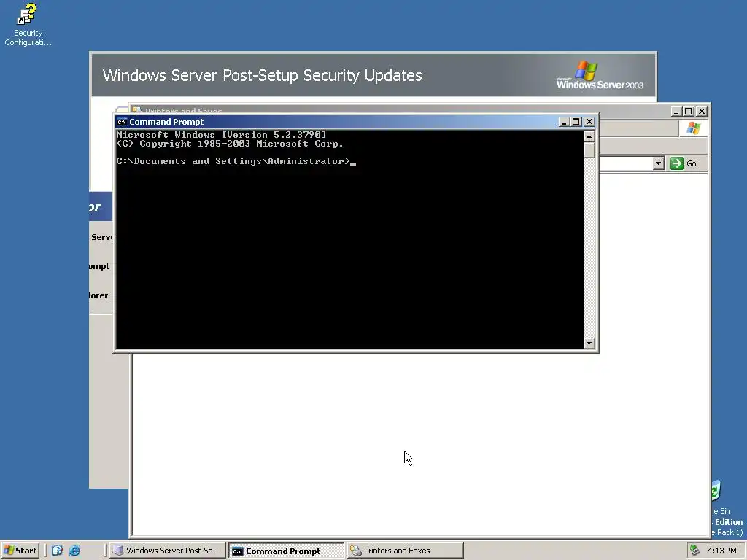
Task: Close the Command Prompt window
Action: pyautogui.click(x=589, y=122)
